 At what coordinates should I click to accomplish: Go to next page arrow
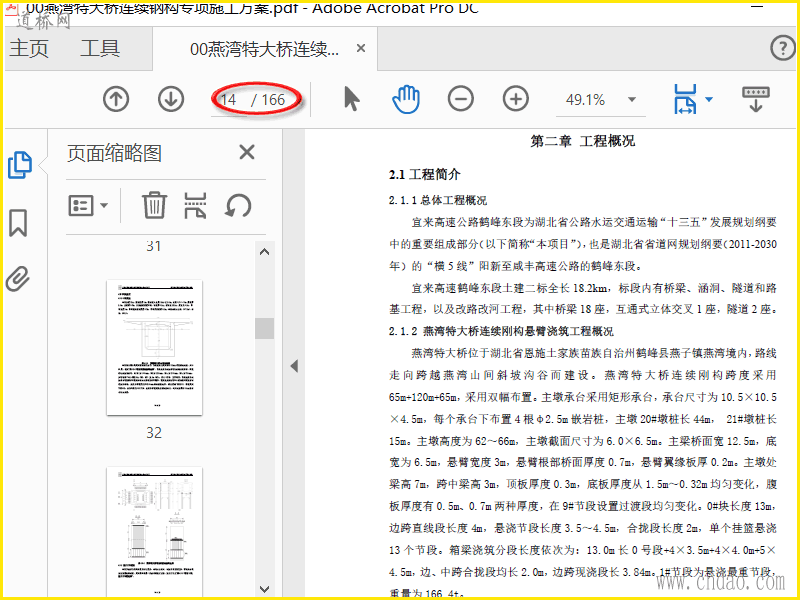click(171, 99)
